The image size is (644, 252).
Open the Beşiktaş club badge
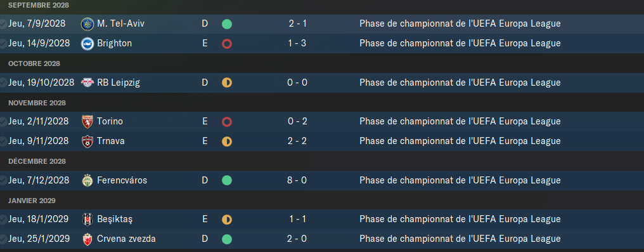(x=87, y=219)
